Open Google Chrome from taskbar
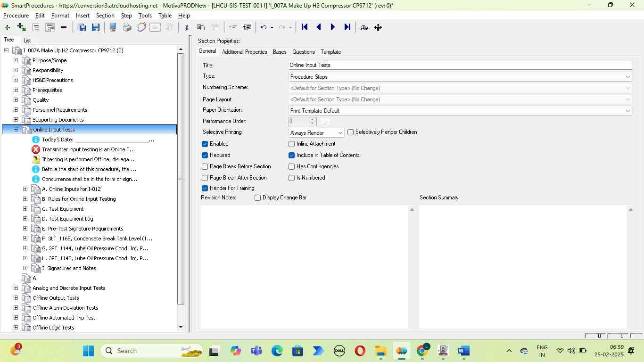Viewport: 644px width, 362px height. (422, 350)
